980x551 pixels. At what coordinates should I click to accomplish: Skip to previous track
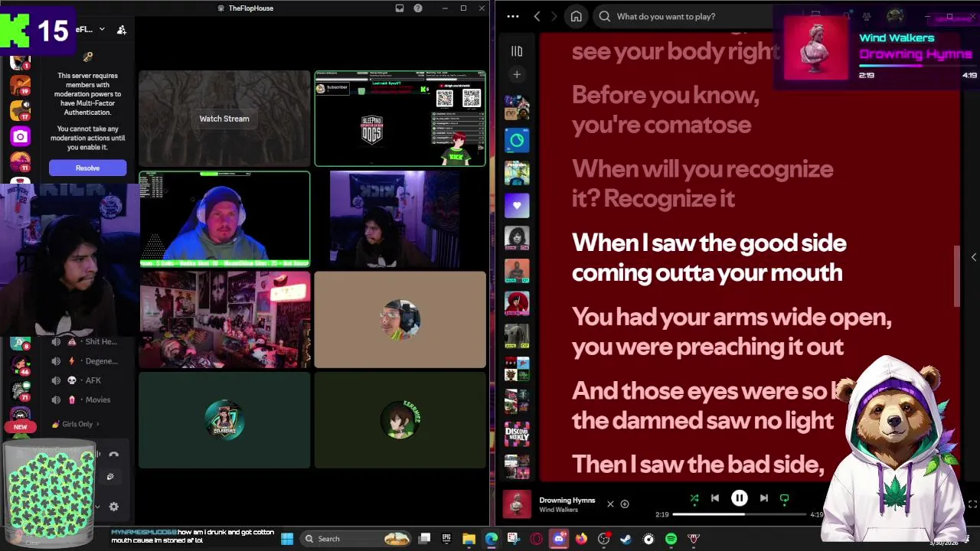tap(715, 498)
